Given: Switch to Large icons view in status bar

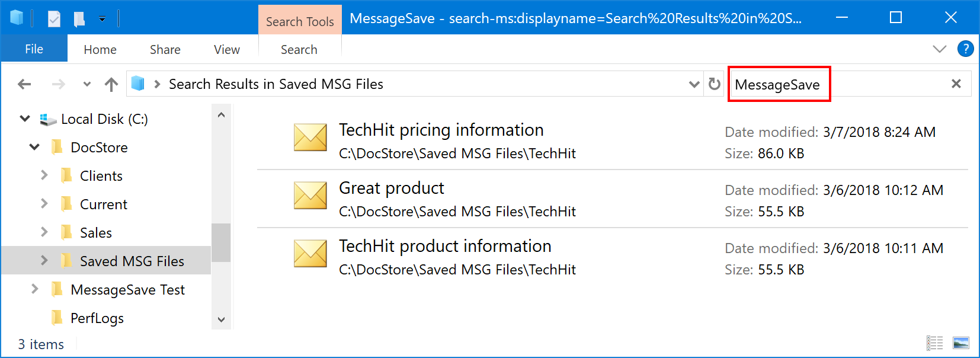Looking at the screenshot, I should coord(961,343).
